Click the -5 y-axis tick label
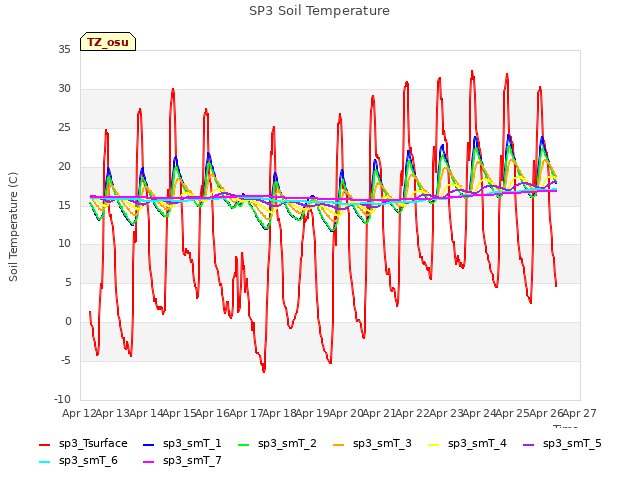640x480 pixels. pyautogui.click(x=66, y=360)
